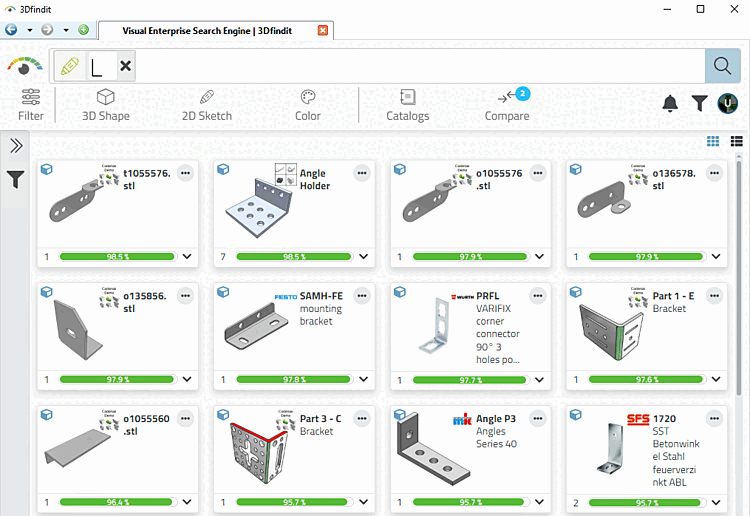Expand details of t1055576.stl card
Screen dimensions: 750x516
[x=187, y=256]
